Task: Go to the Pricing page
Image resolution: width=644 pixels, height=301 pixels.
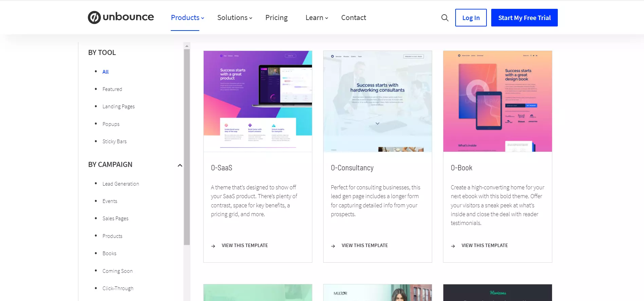Action: click(276, 18)
